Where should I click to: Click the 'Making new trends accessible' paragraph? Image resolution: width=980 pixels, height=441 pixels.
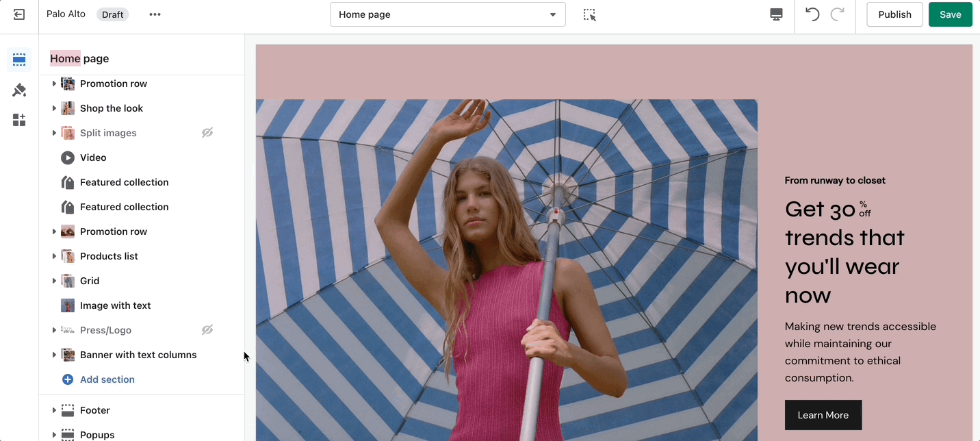tap(860, 352)
